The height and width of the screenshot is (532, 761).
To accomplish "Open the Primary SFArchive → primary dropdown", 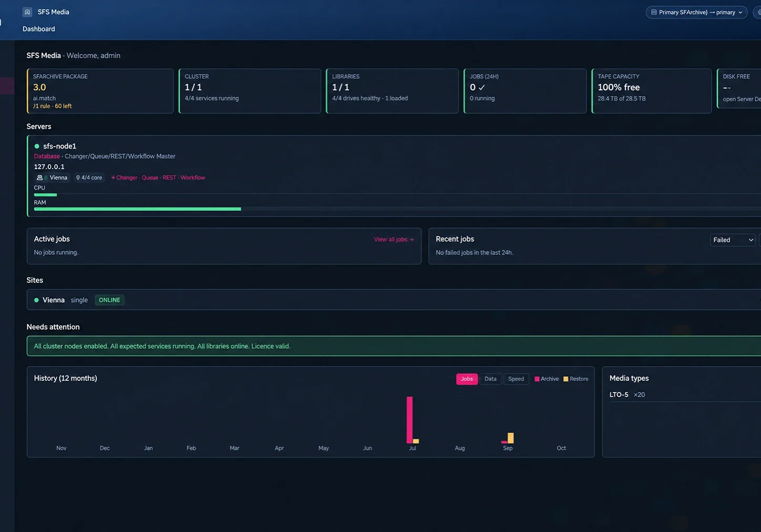I will [x=696, y=12].
